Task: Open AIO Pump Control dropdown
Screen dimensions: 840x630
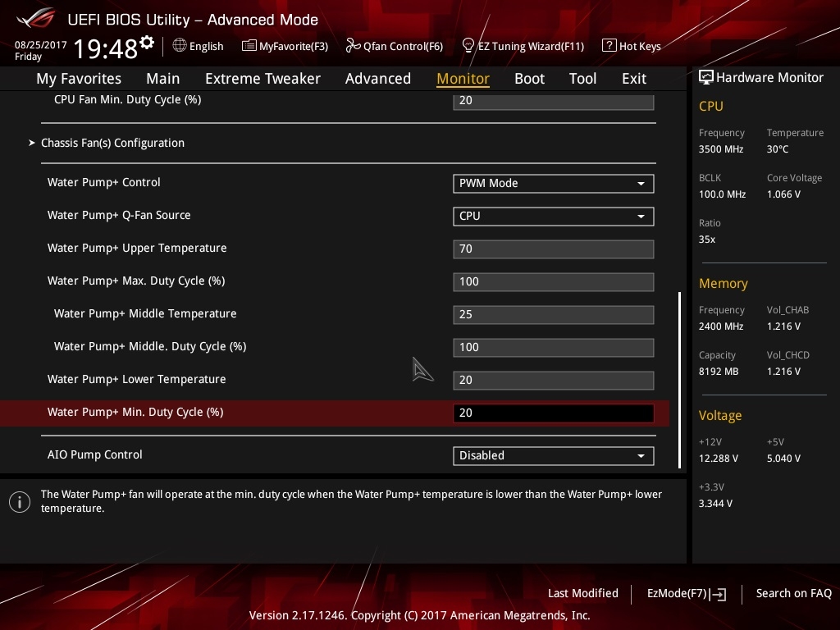Action: pyautogui.click(x=553, y=455)
